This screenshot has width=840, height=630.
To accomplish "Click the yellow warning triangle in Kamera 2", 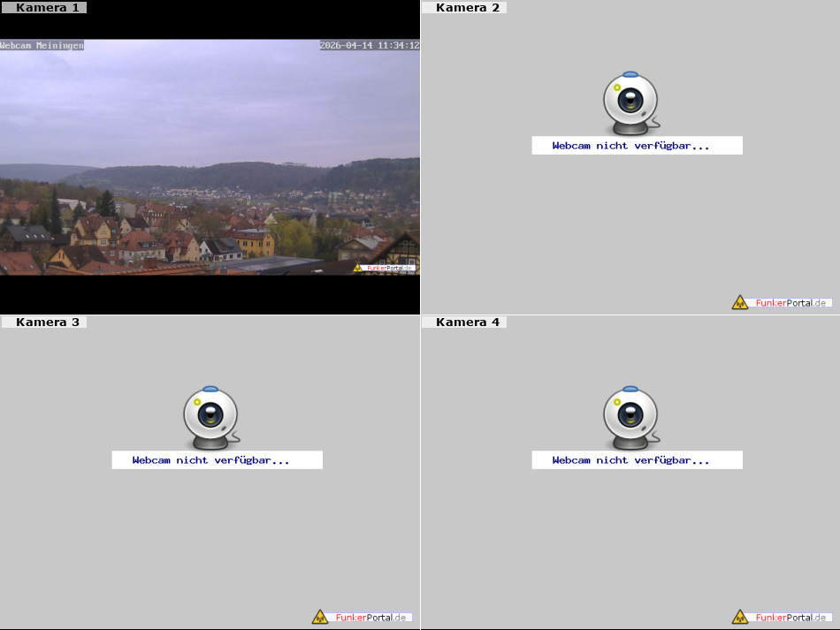I will coord(740,302).
